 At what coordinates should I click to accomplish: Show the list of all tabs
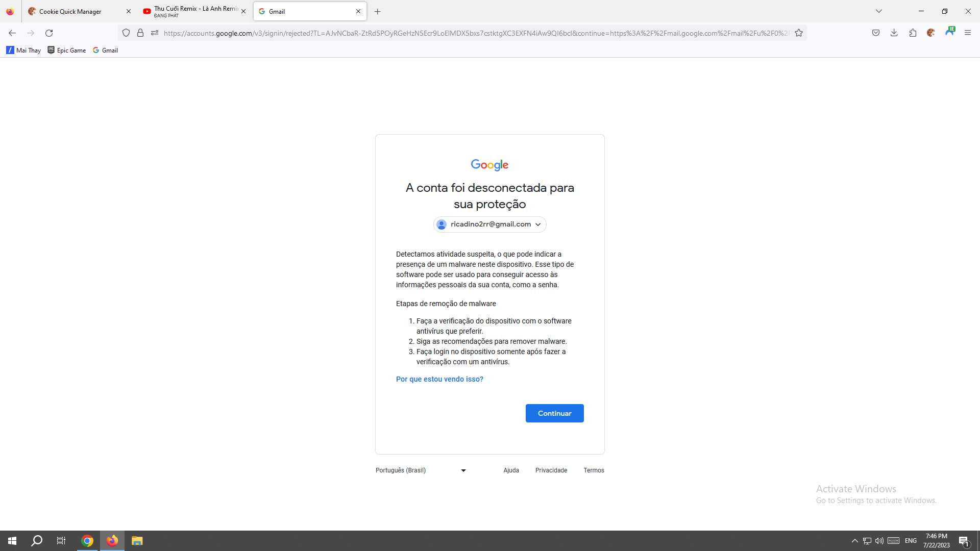click(879, 11)
